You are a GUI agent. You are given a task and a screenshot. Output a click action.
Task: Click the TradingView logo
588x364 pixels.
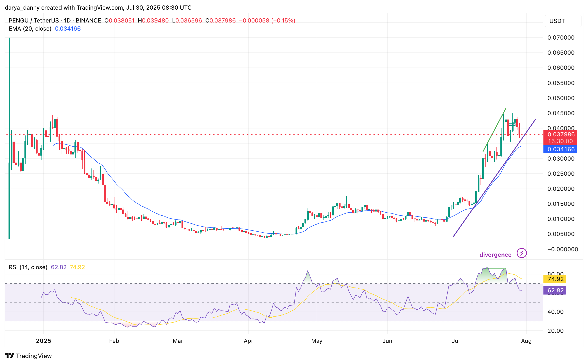[10, 355]
